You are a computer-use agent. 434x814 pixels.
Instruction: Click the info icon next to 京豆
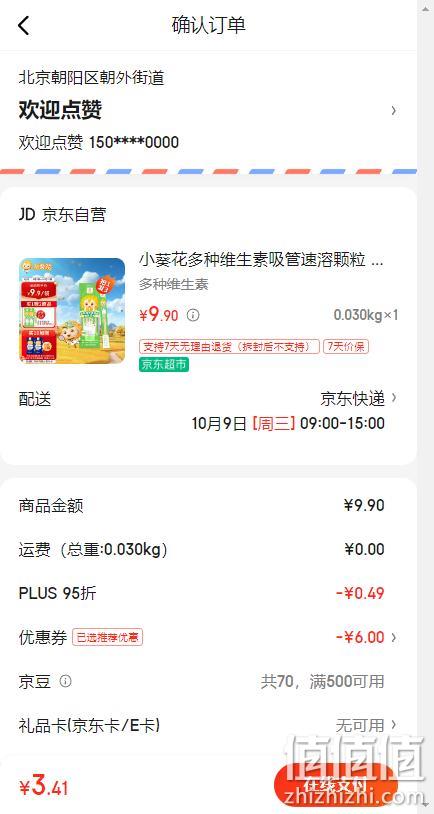click(65, 681)
